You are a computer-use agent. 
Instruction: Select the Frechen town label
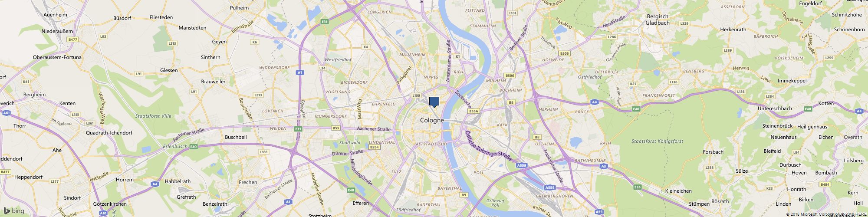[x=248, y=182]
